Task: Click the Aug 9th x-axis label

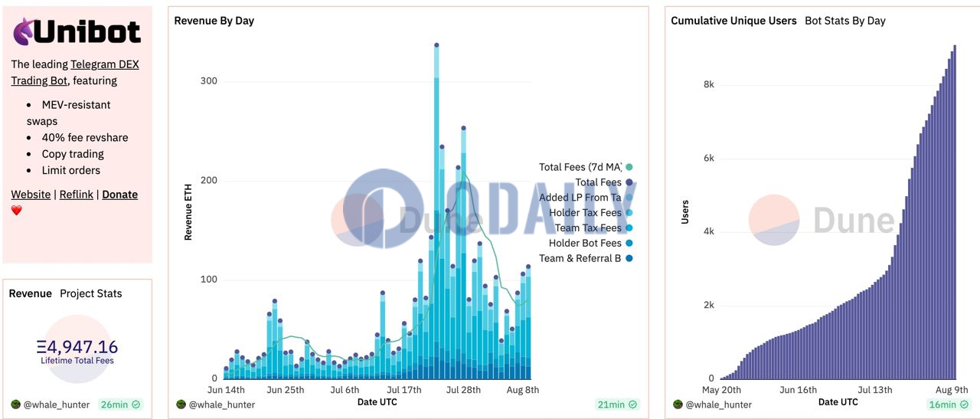Action: tap(952, 390)
